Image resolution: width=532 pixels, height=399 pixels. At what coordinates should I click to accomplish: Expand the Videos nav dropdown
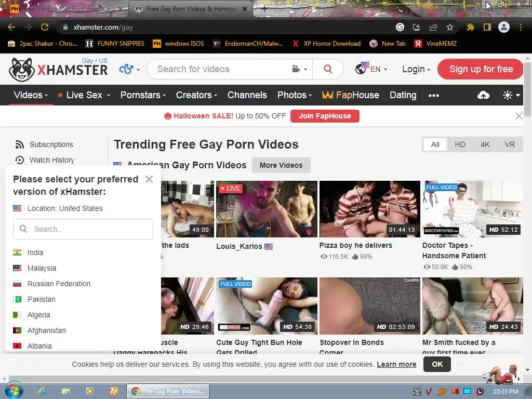point(31,96)
